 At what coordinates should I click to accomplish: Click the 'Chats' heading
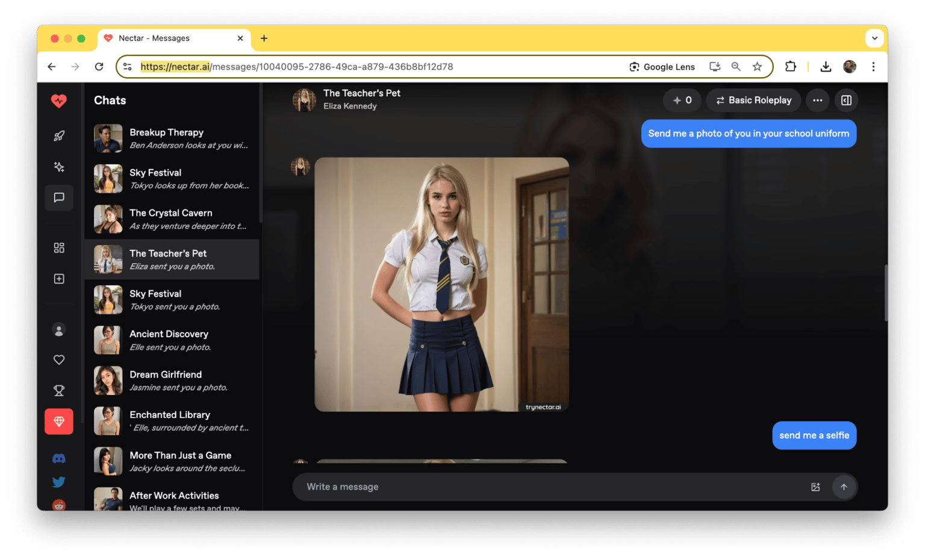point(110,101)
